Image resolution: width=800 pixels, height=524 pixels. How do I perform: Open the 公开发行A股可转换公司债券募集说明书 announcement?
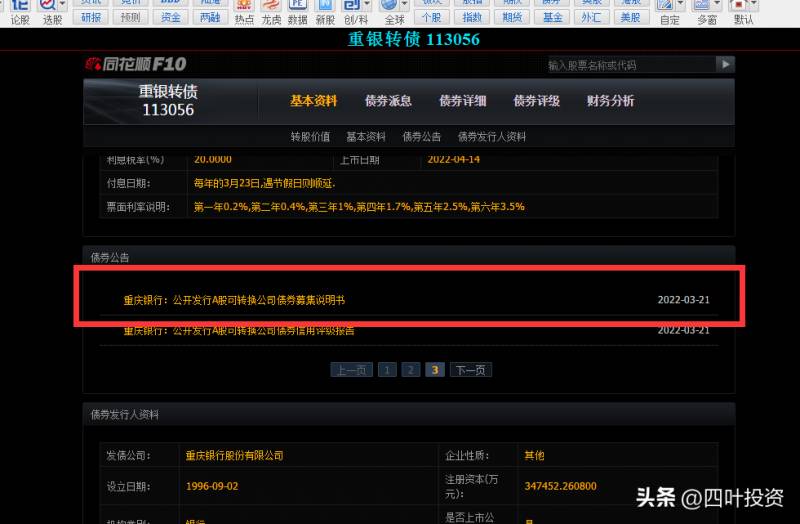click(234, 300)
